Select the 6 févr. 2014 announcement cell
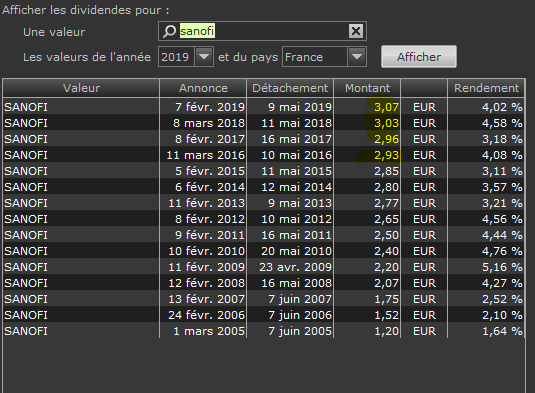535x393 pixels. (x=203, y=187)
